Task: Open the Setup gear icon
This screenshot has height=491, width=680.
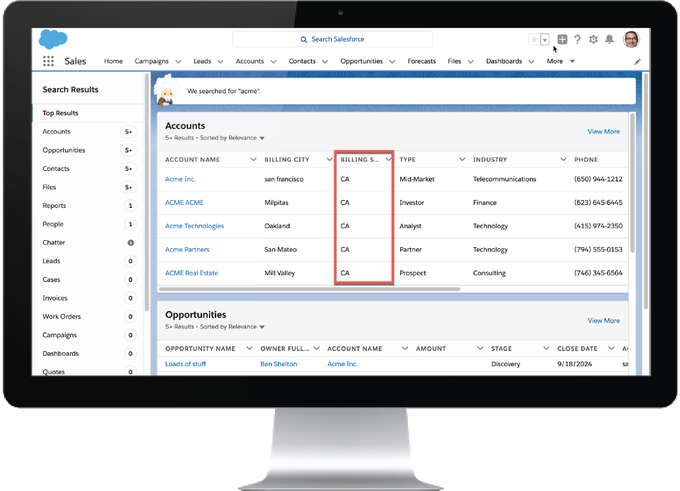Action: (x=593, y=39)
